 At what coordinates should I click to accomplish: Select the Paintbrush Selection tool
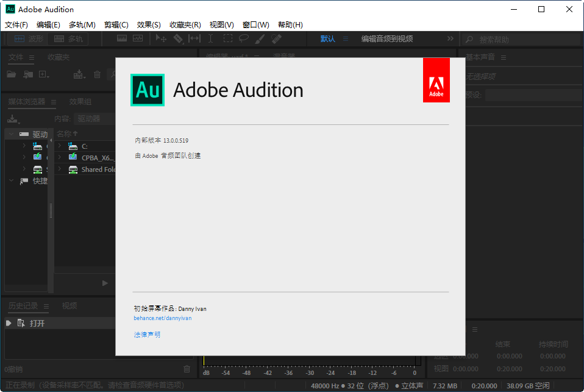pyautogui.click(x=260, y=38)
